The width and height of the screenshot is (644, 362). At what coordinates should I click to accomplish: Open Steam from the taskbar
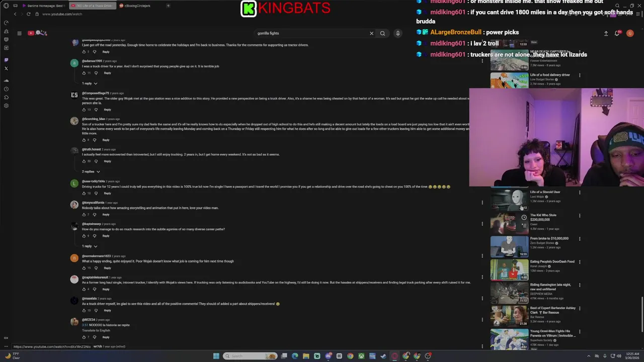click(383, 356)
